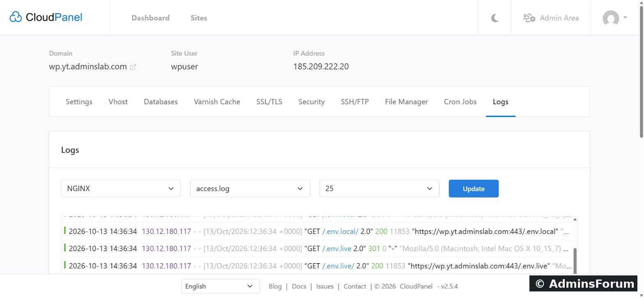Go to the Security tab

click(311, 102)
